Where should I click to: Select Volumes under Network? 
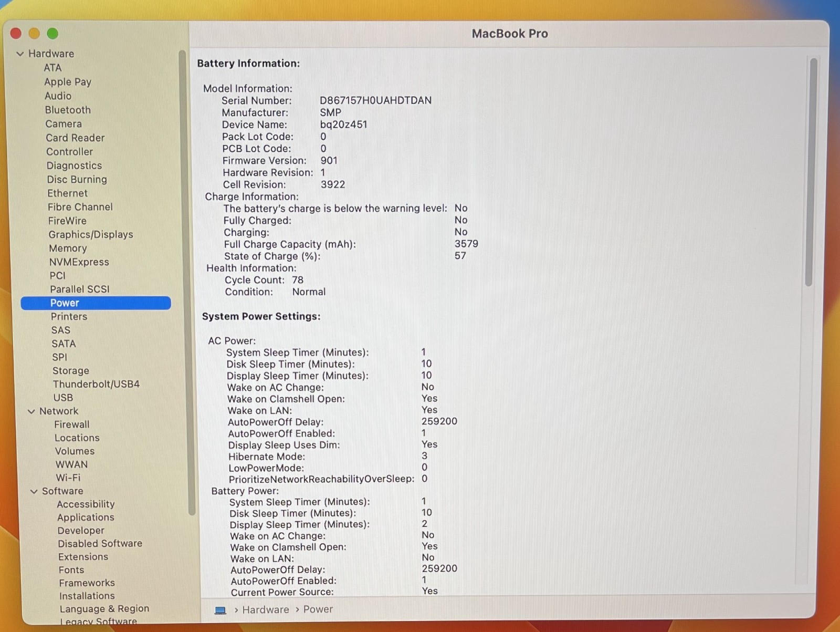(x=75, y=451)
